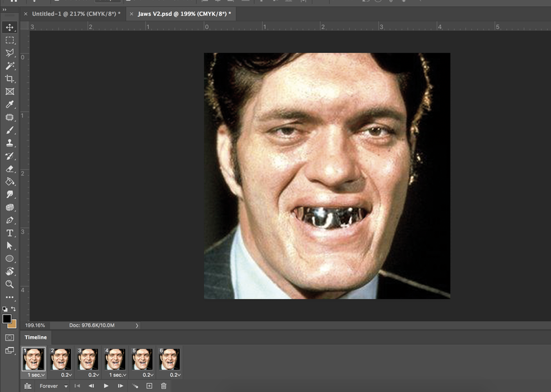Image resolution: width=551 pixels, height=392 pixels.
Task: Reset to default foreground and background colors
Action: pos(5,309)
